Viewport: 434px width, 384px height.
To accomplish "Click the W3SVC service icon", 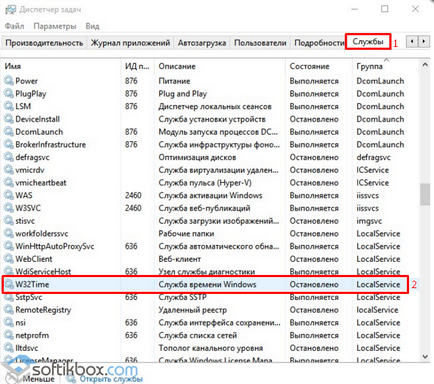I will 8,208.
